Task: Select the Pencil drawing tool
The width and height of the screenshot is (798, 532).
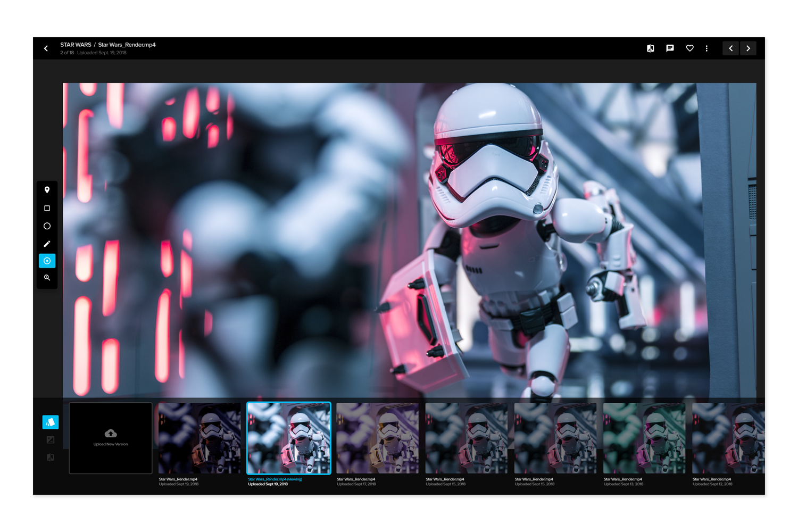Action: [x=47, y=244]
